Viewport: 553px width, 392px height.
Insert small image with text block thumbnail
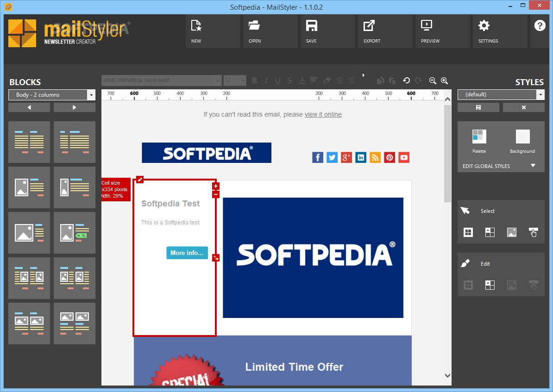pyautogui.click(x=75, y=187)
